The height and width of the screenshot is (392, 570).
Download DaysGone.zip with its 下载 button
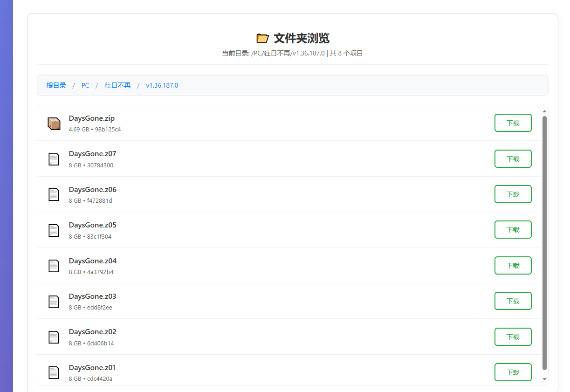pyautogui.click(x=513, y=123)
